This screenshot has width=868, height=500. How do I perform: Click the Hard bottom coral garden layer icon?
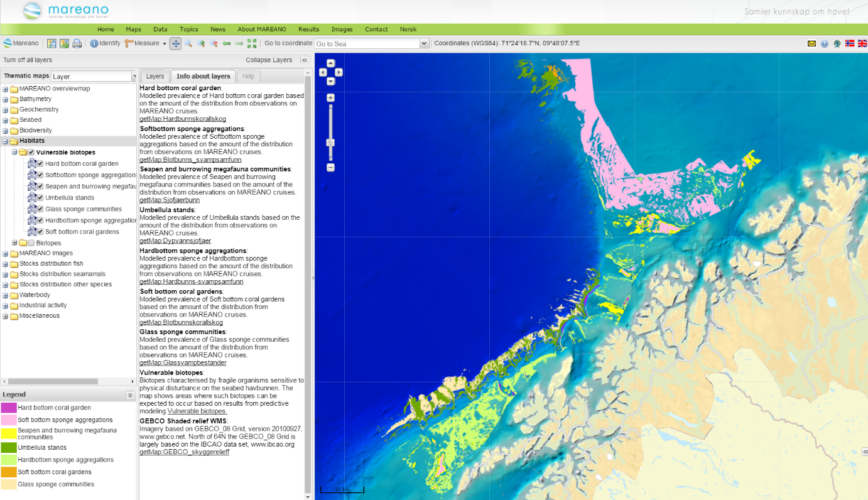(x=32, y=163)
